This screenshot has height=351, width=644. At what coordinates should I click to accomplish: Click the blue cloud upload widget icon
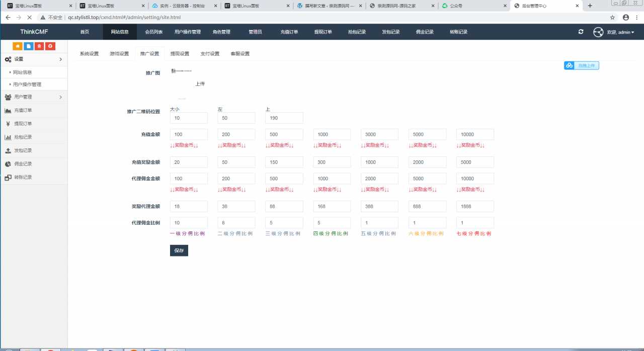click(x=569, y=65)
